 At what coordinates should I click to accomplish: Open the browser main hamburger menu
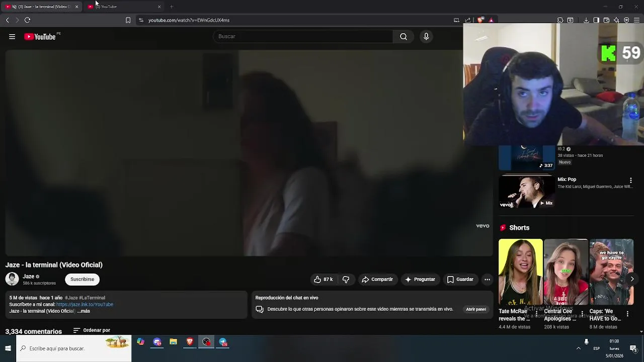point(636,20)
